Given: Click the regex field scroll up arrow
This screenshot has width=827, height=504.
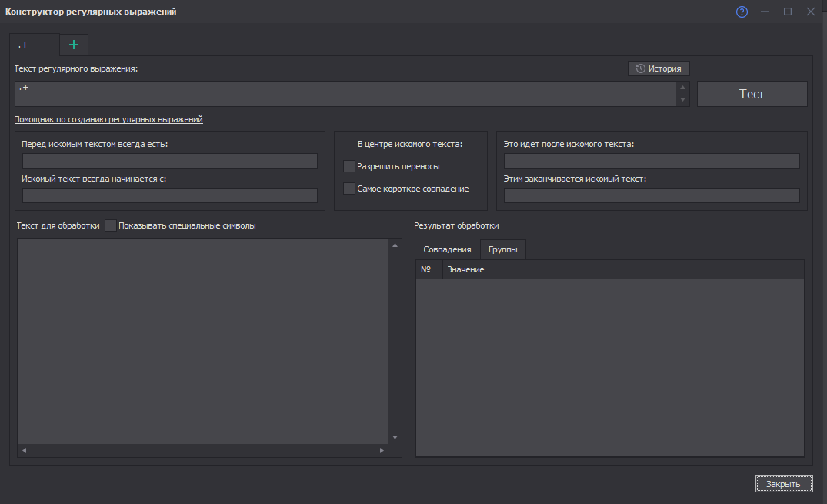Looking at the screenshot, I should pyautogui.click(x=682, y=88).
